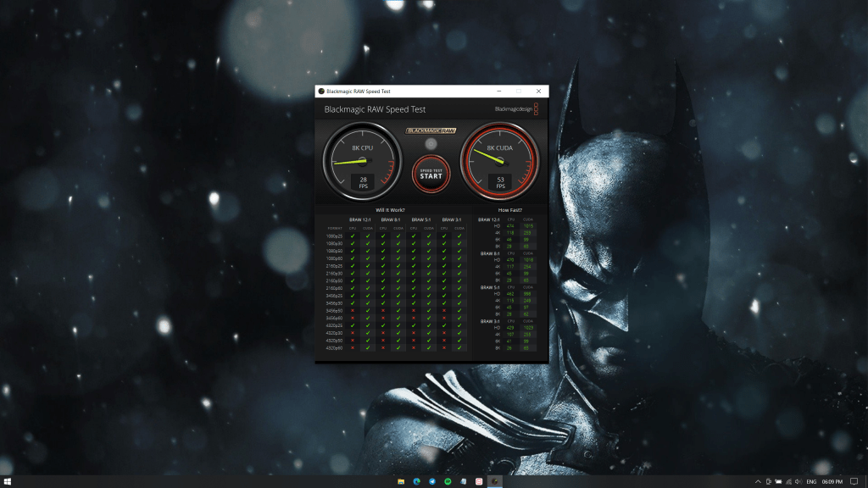Click the 4320p60 format row label
The height and width of the screenshot is (488, 868).
point(334,348)
